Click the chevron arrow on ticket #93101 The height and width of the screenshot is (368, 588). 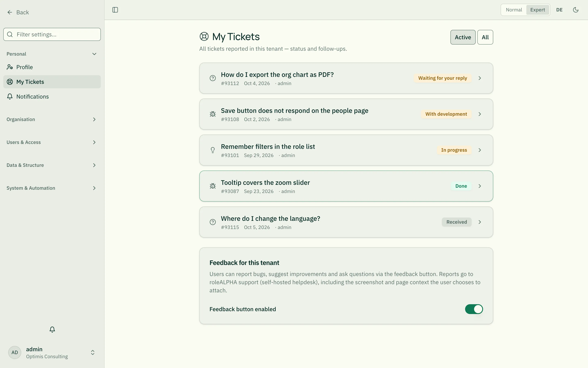[480, 150]
